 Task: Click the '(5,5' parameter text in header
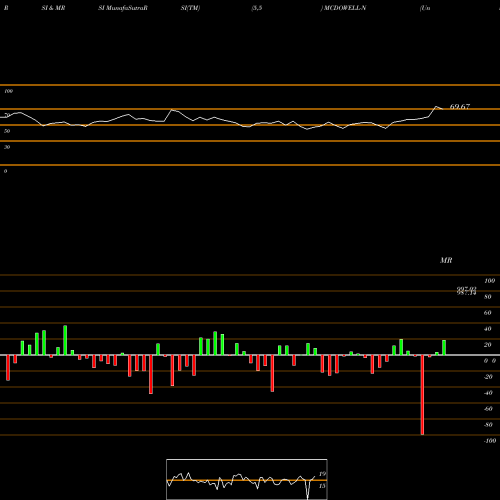[x=257, y=8]
